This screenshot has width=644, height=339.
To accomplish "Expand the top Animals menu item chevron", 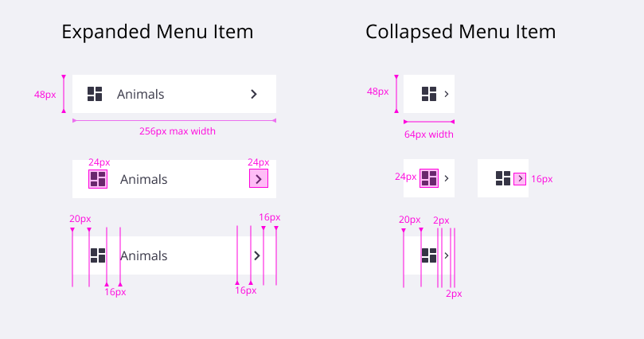I will 254,94.
